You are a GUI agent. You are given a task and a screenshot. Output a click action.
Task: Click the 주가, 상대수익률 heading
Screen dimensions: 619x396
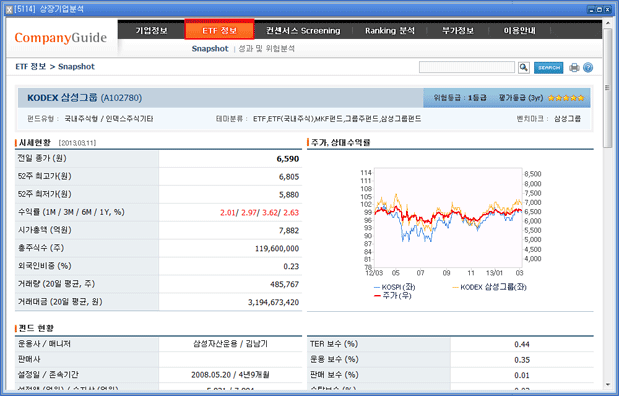pos(340,143)
